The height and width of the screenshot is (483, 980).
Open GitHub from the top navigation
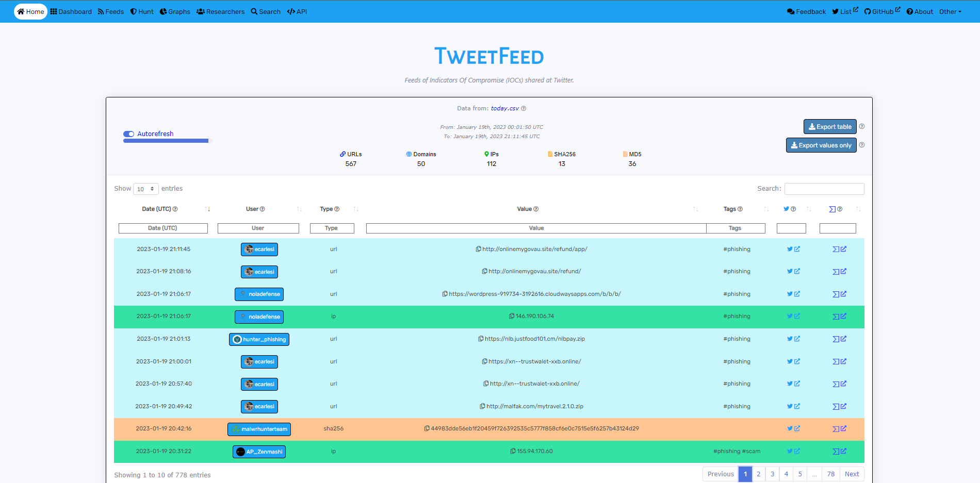coord(882,11)
